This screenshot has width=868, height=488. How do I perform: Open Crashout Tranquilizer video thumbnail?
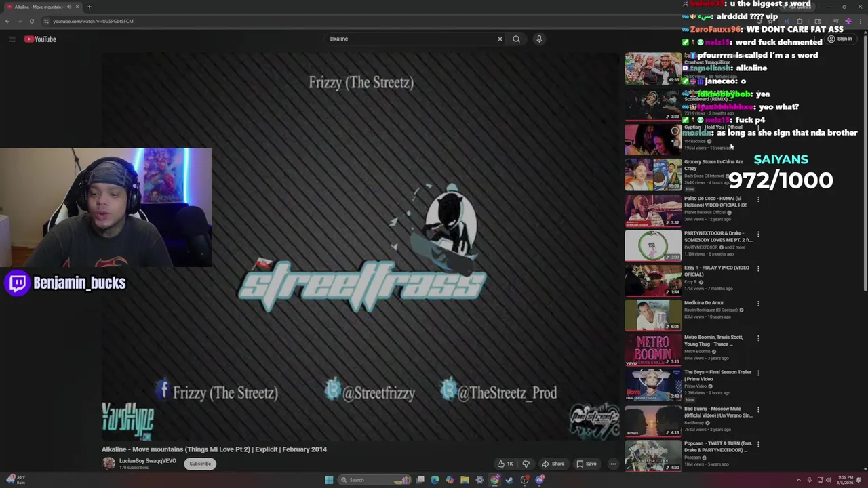point(653,68)
